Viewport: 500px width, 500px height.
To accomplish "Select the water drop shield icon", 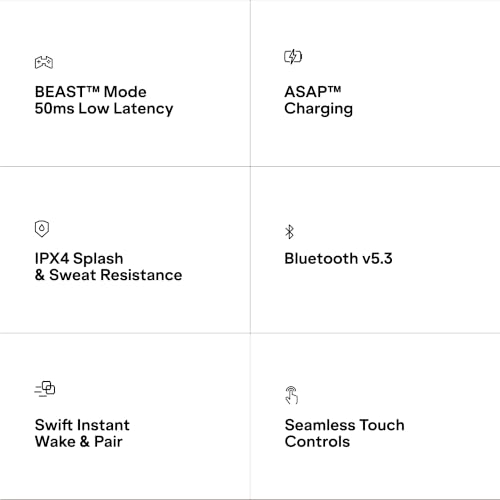I will [42, 229].
